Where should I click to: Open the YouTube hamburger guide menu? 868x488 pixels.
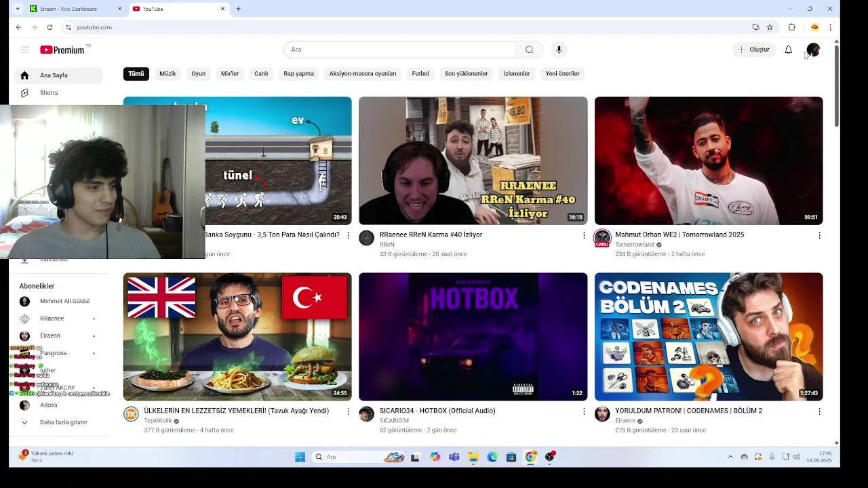click(x=24, y=49)
